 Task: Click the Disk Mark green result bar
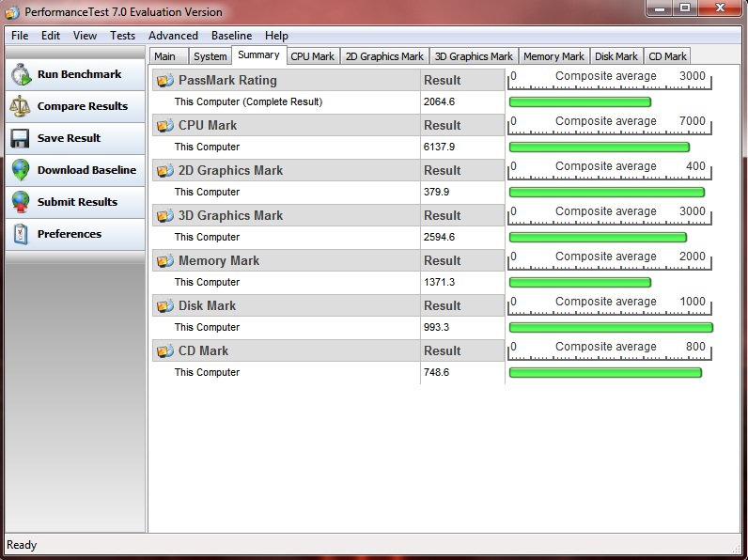pos(611,327)
